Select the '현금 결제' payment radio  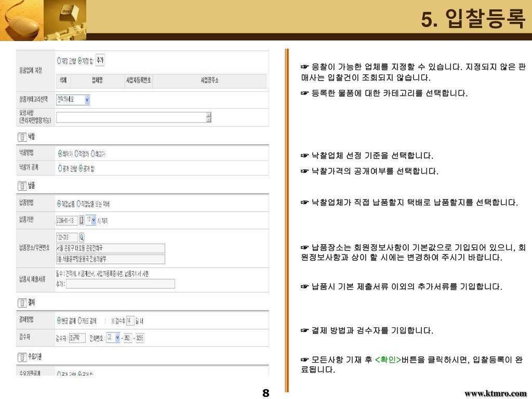pos(59,320)
